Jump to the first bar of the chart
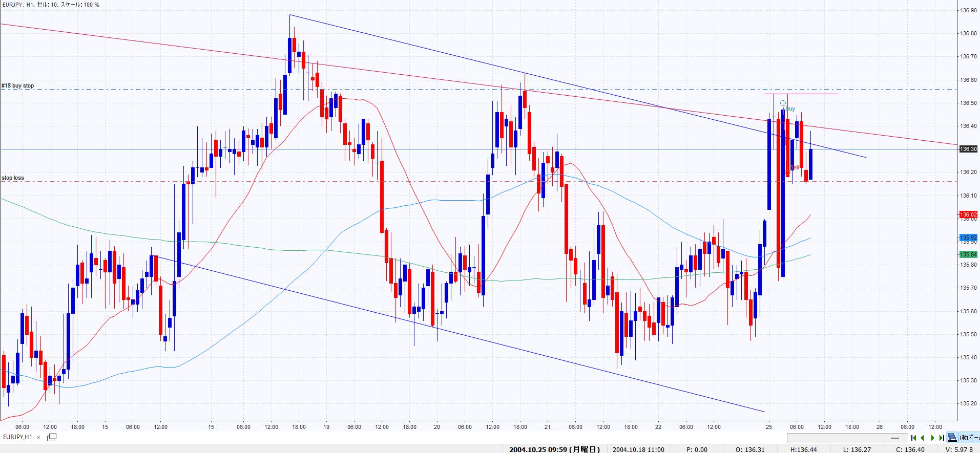 pyautogui.click(x=913, y=438)
